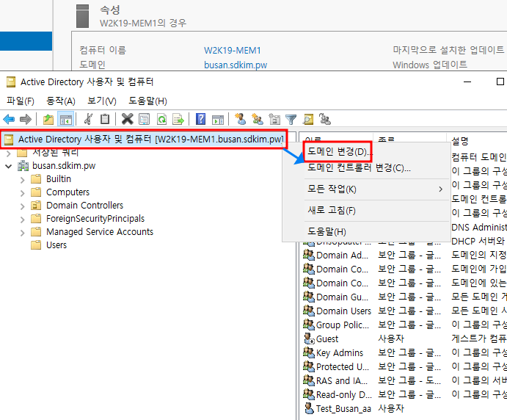Expand the ForeignSecurityPrincipals chevron
The width and height of the screenshot is (507, 420).
[22, 220]
